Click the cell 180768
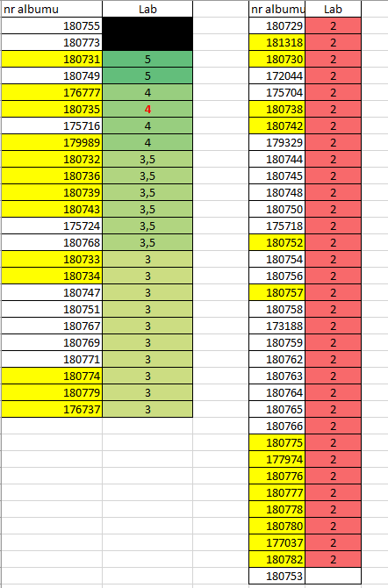The image size is (388, 588). (52, 242)
